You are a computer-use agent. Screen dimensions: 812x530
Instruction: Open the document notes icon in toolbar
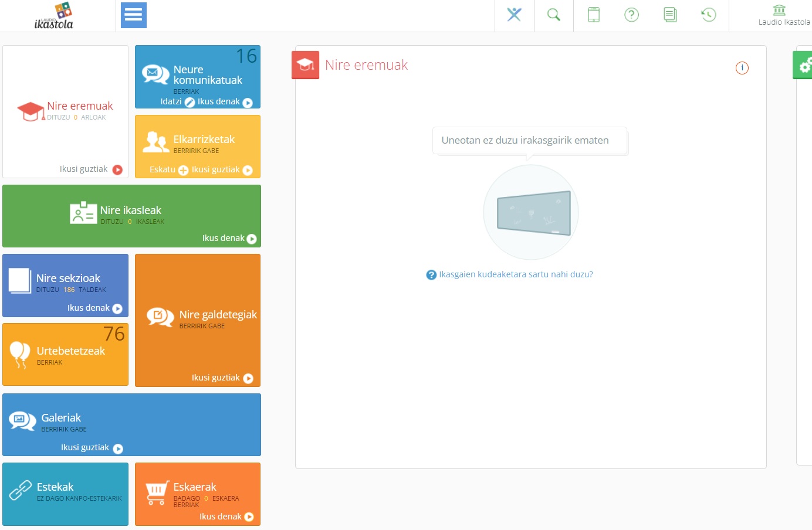click(670, 15)
